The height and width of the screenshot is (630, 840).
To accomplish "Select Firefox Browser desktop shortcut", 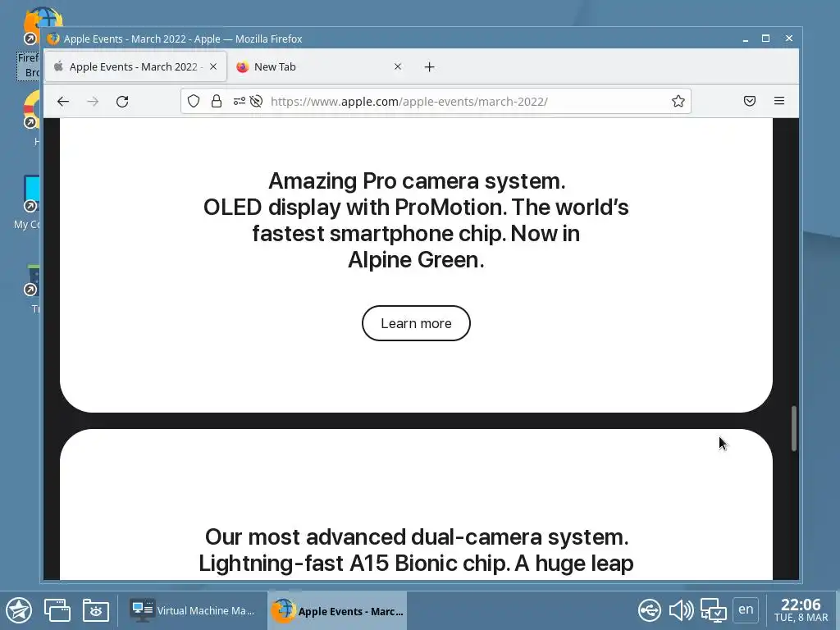I will (30, 43).
